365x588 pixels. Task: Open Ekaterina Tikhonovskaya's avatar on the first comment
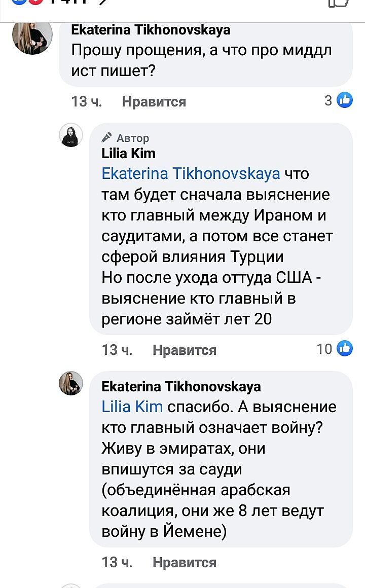tap(32, 37)
